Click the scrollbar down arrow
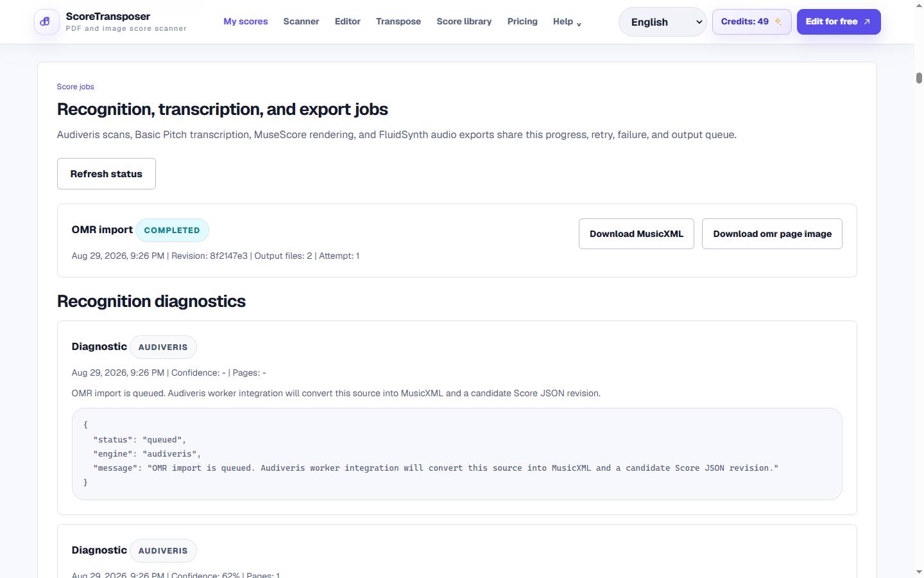Image resolution: width=924 pixels, height=578 pixels. 919,572
